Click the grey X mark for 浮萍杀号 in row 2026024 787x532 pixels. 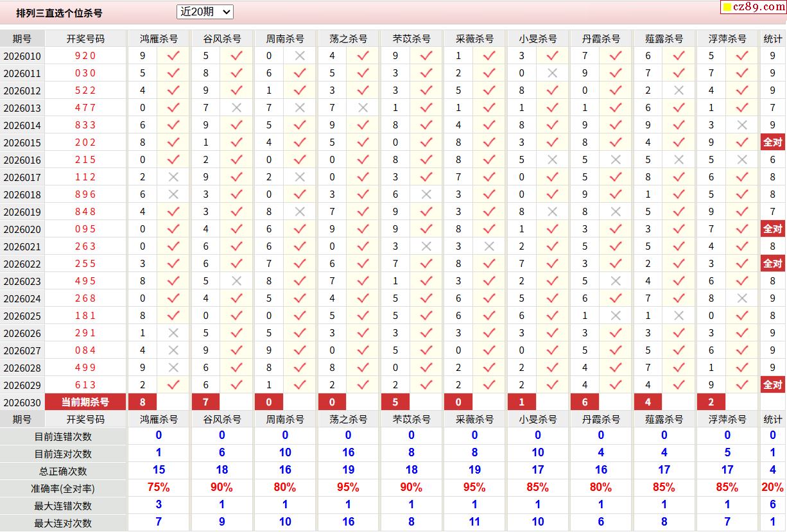743,298
